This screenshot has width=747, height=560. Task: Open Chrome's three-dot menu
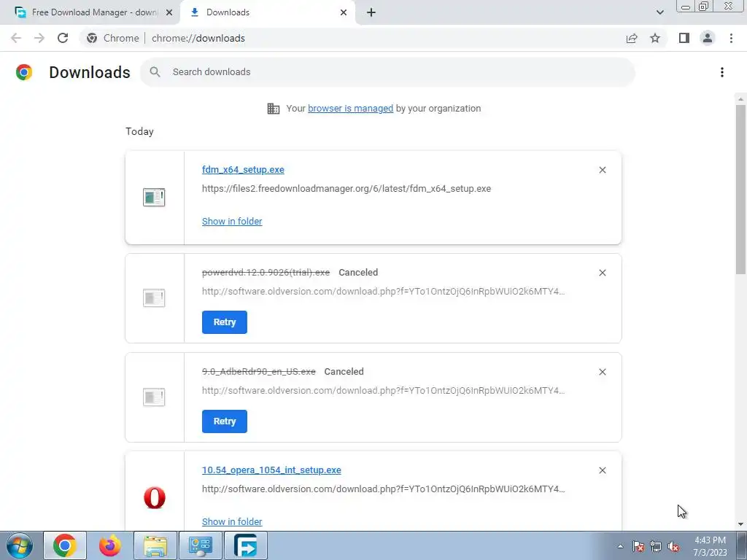coord(731,38)
